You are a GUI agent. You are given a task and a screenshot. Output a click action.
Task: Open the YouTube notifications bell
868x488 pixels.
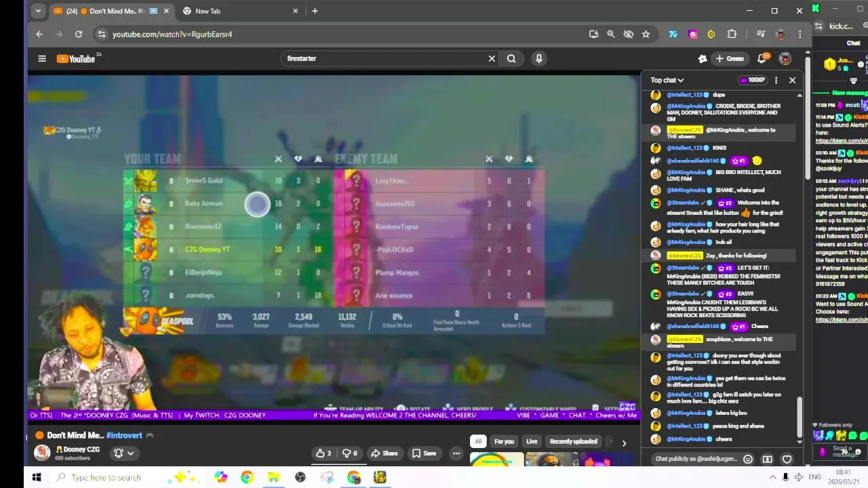tap(762, 58)
